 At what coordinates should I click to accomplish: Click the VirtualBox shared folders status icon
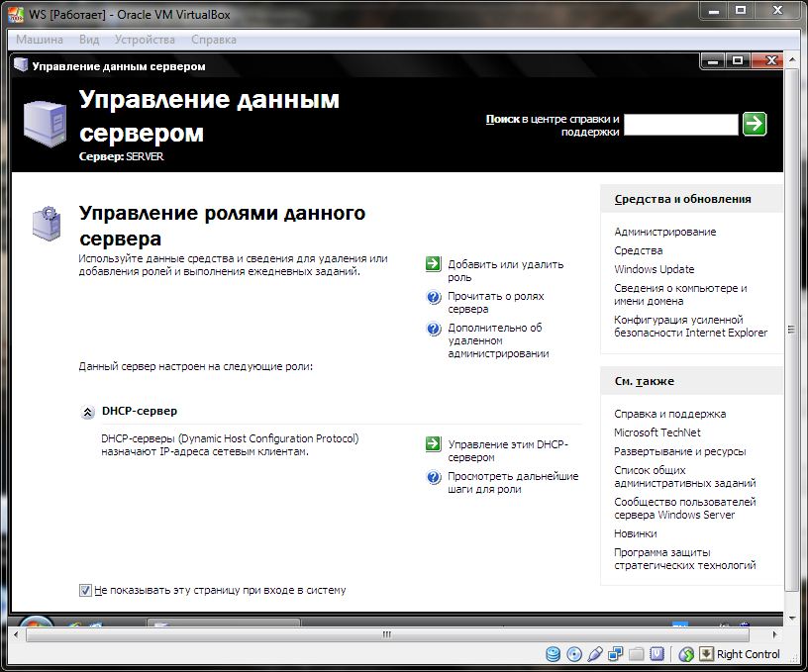point(637,654)
